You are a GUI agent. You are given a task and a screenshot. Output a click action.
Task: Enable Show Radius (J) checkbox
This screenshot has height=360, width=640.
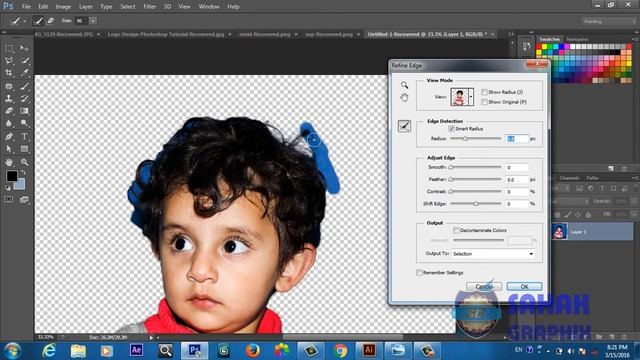(x=484, y=92)
